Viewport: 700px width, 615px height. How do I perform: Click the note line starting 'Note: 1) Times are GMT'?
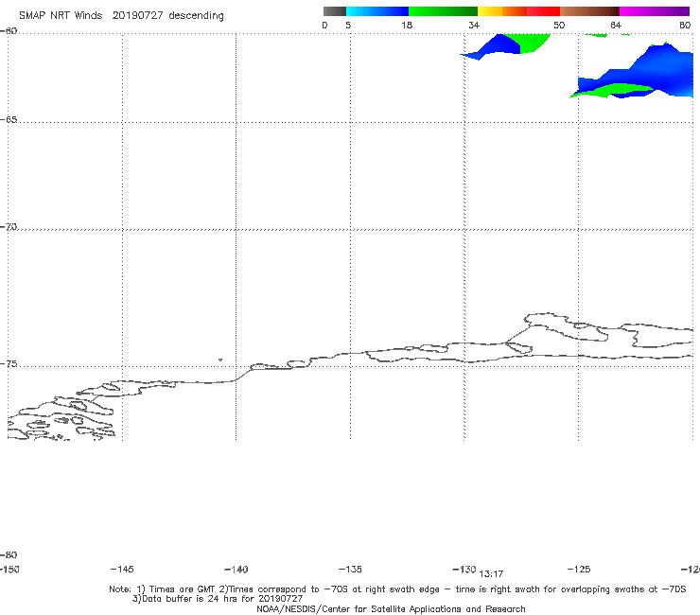397,589
